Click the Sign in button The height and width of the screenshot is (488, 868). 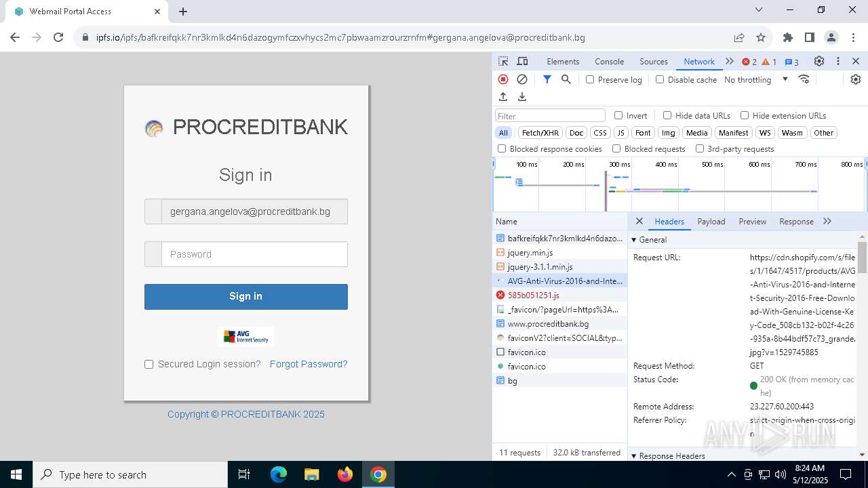click(246, 297)
